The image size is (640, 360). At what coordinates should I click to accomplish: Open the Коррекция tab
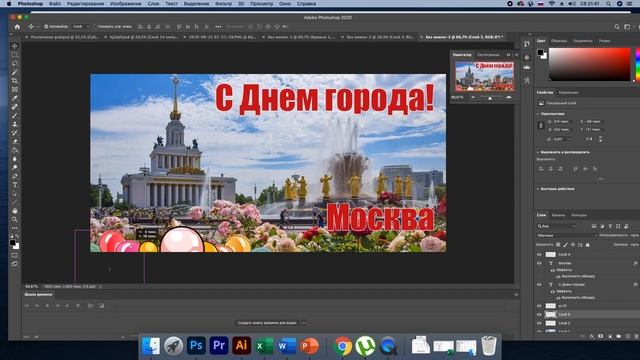click(569, 93)
